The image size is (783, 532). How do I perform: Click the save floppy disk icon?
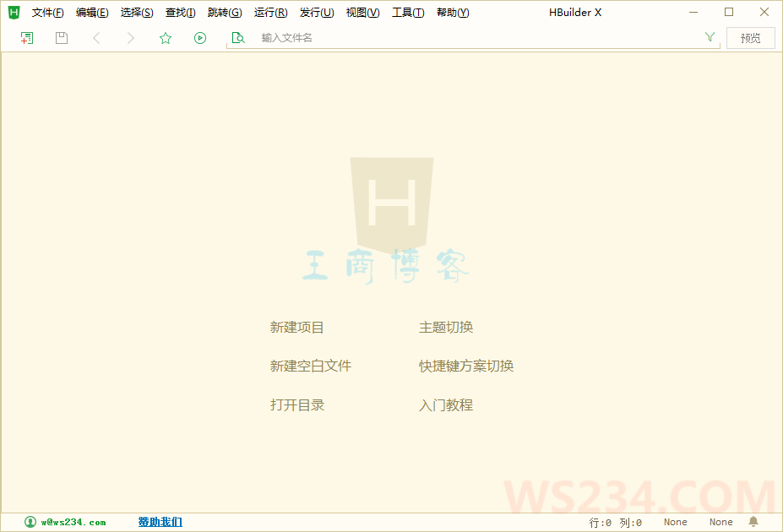pos(62,38)
